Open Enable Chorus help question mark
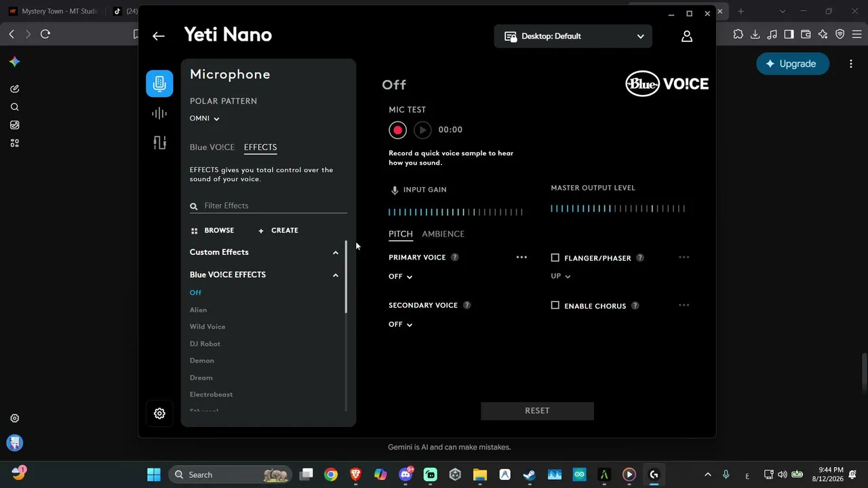This screenshot has width=868, height=488. (635, 306)
